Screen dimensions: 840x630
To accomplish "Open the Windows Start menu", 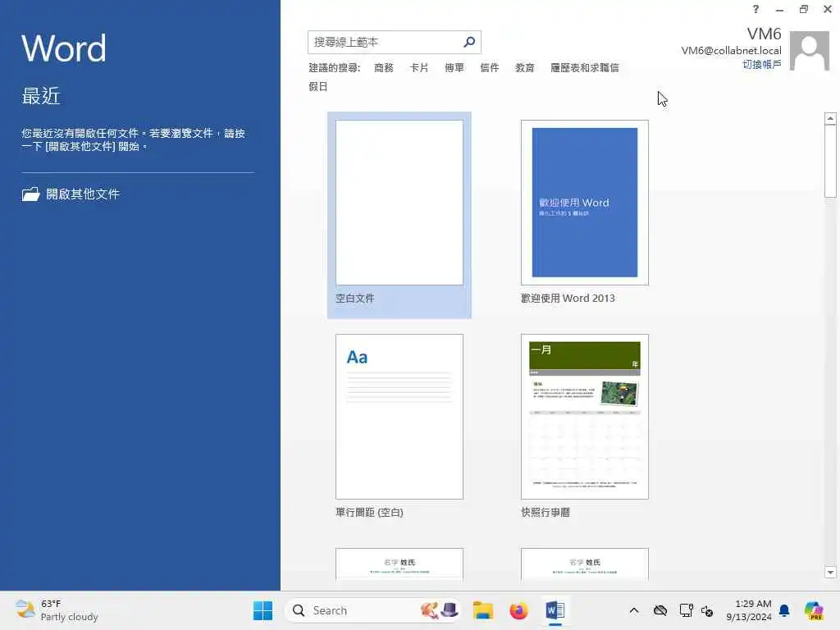I will 262,610.
